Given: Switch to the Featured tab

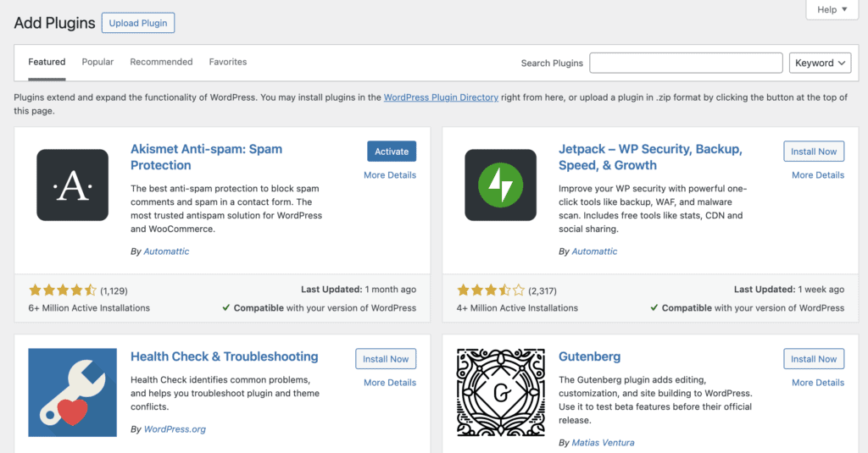Looking at the screenshot, I should [x=47, y=62].
